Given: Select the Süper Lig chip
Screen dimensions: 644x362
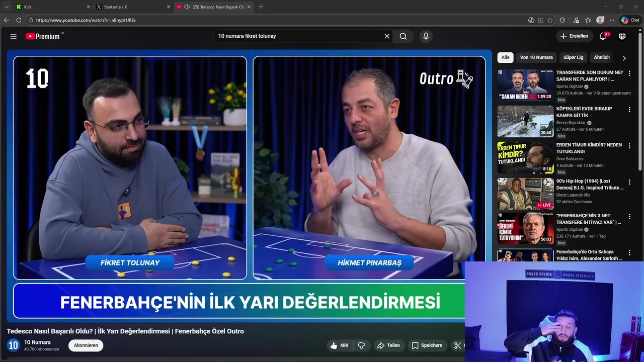Looking at the screenshot, I should [x=573, y=57].
